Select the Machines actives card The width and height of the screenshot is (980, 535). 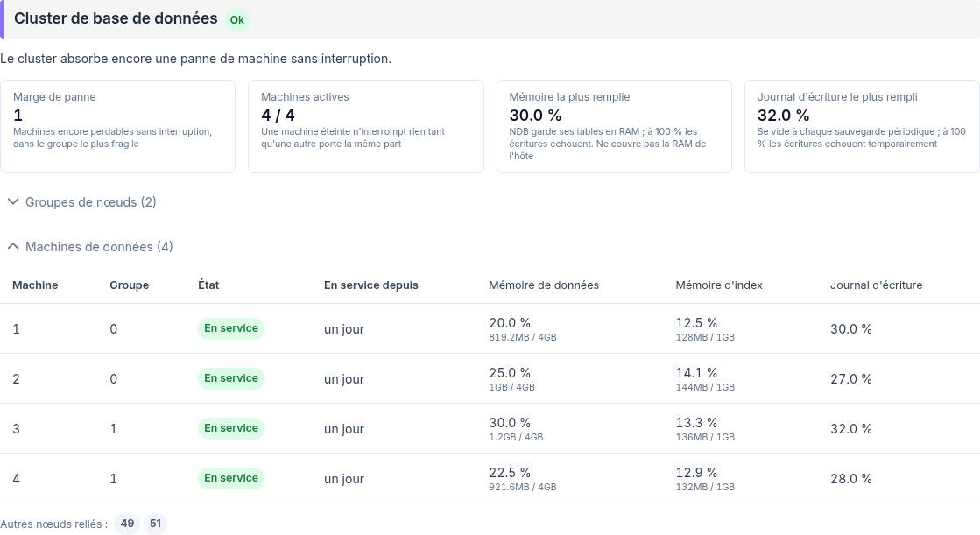point(365,126)
